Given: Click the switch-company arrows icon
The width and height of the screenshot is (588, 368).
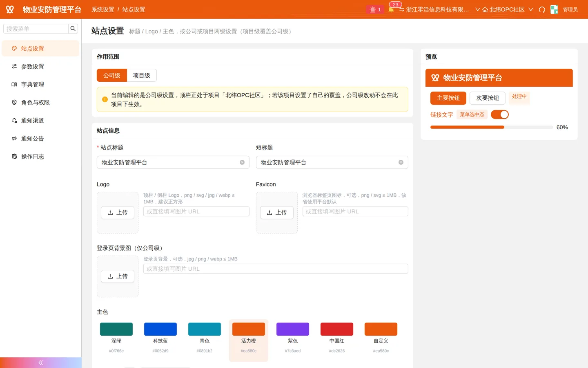Looking at the screenshot, I should point(402,9).
